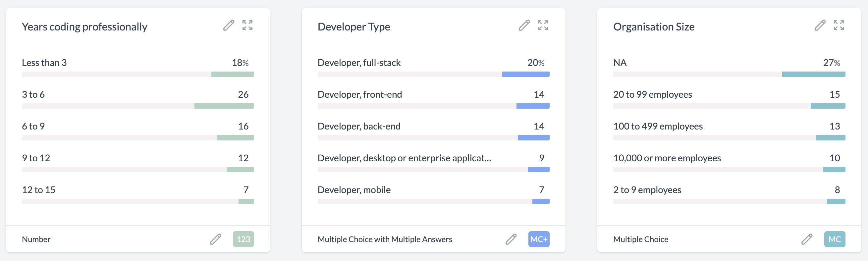The image size is (868, 261).
Task: Edit the Organisation Size card title
Action: [x=820, y=25]
